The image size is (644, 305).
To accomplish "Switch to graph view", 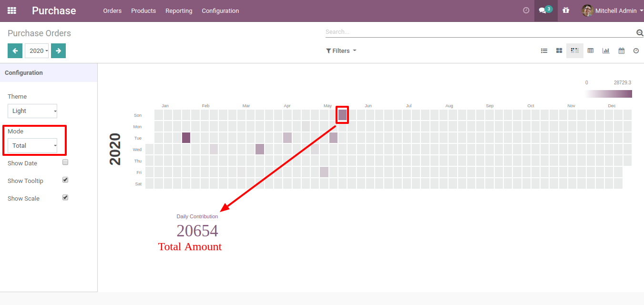I will tap(606, 51).
